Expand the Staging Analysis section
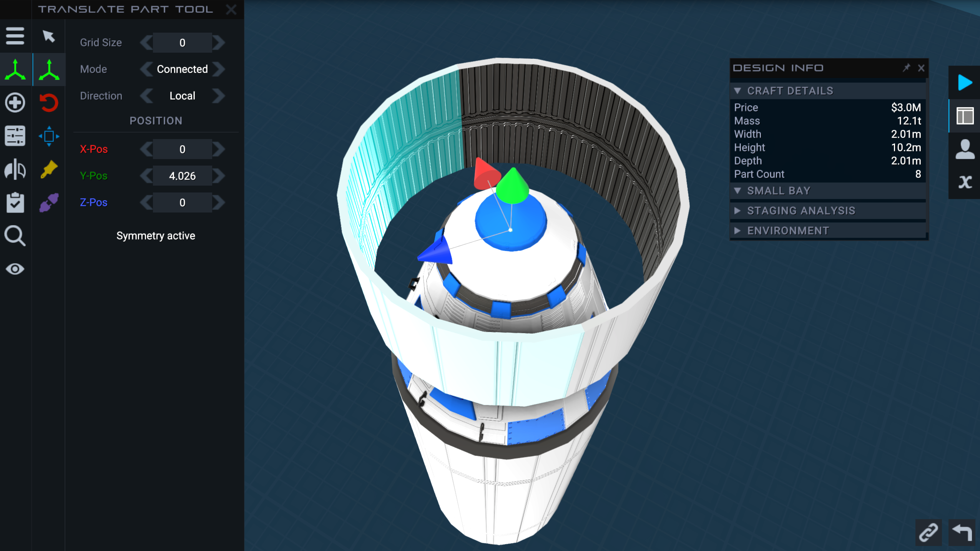Screen dimensions: 980x551 point(801,211)
